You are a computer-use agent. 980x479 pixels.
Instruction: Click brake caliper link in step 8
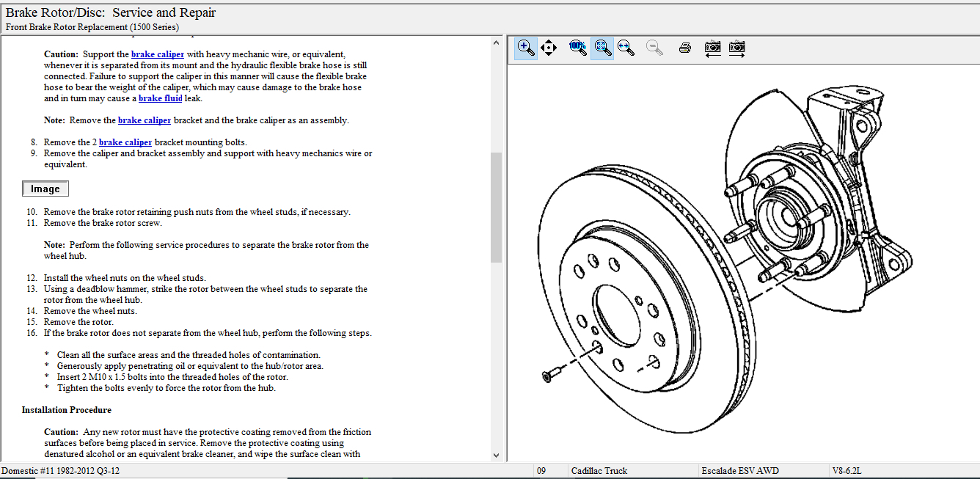(125, 142)
